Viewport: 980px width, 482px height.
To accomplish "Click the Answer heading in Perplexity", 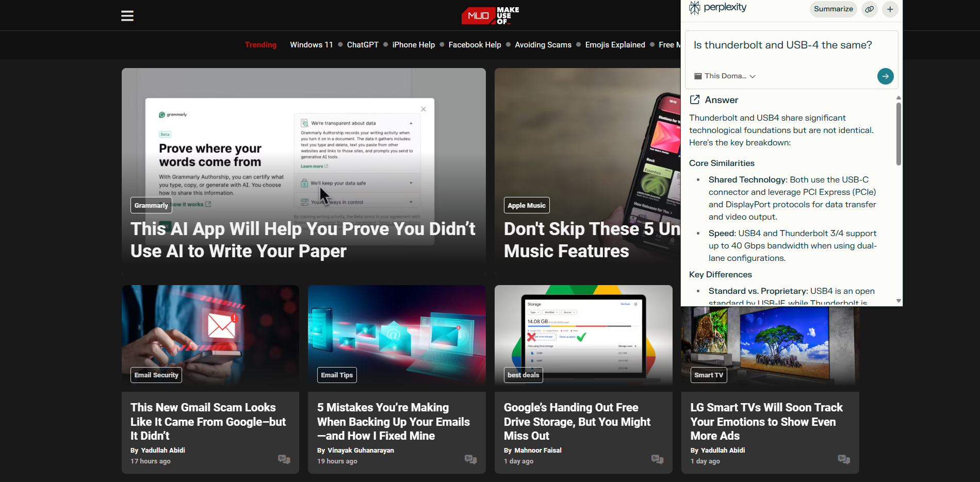I will tap(722, 100).
